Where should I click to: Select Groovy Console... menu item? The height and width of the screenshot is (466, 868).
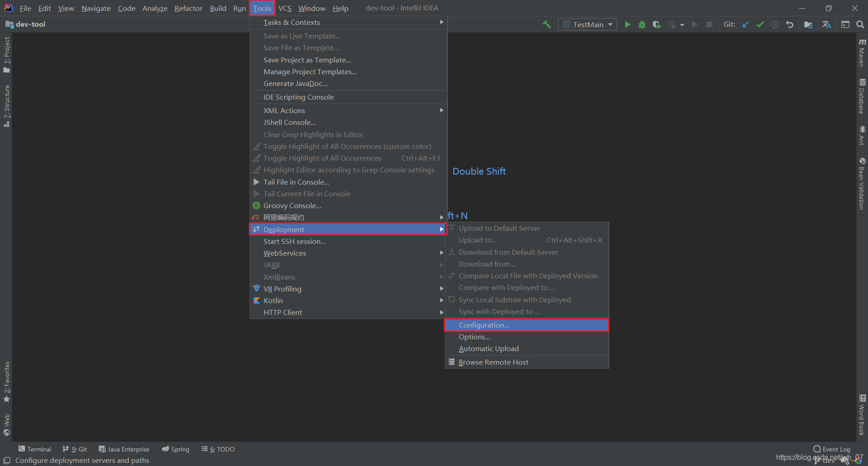coord(349,205)
